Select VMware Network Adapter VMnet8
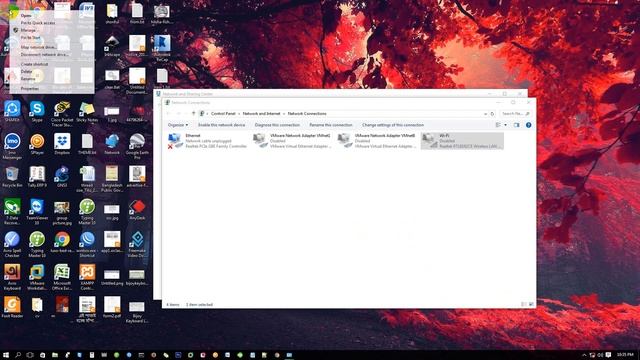640x360 pixels. [x=377, y=141]
